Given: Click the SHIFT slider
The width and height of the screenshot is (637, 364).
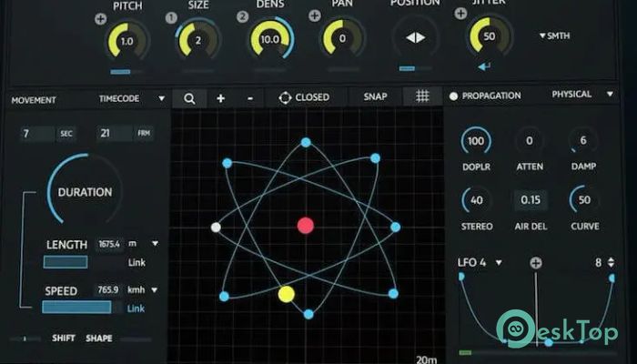Looking at the screenshot, I should pos(25,339).
